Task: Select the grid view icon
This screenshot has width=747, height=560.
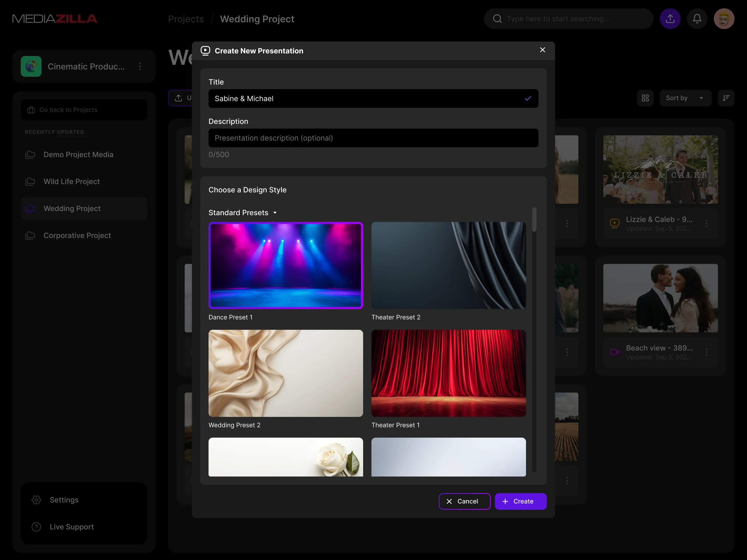Action: 645,98
